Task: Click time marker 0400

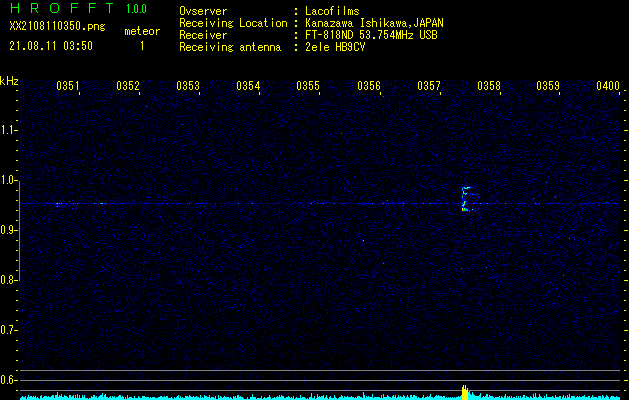Action: [x=608, y=86]
